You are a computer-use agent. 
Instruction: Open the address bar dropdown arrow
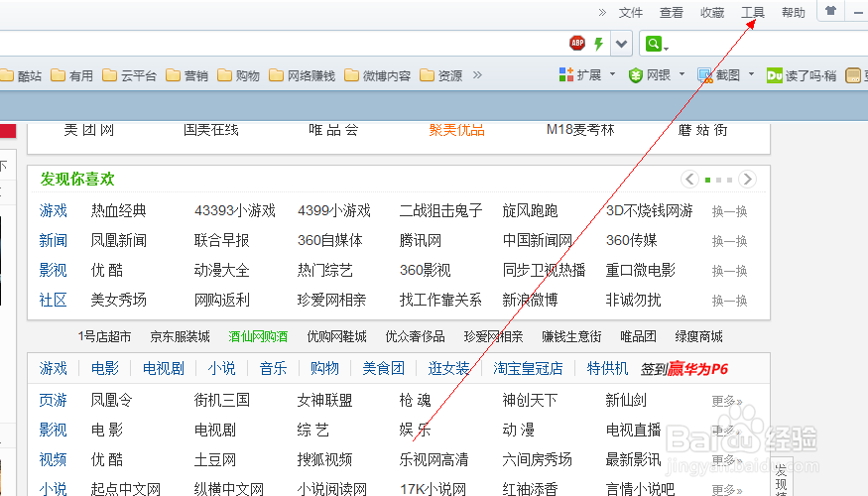(x=621, y=44)
